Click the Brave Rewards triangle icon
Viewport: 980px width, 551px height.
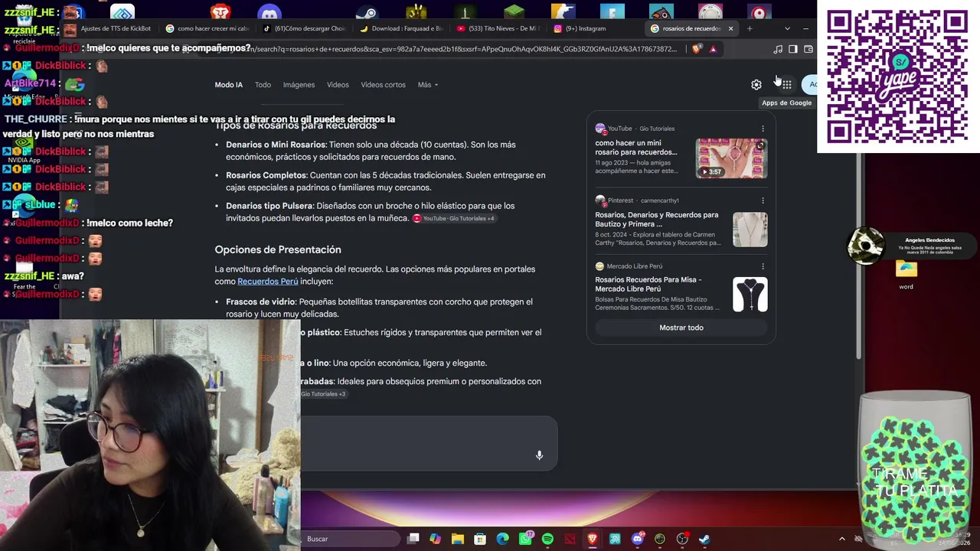click(x=713, y=49)
